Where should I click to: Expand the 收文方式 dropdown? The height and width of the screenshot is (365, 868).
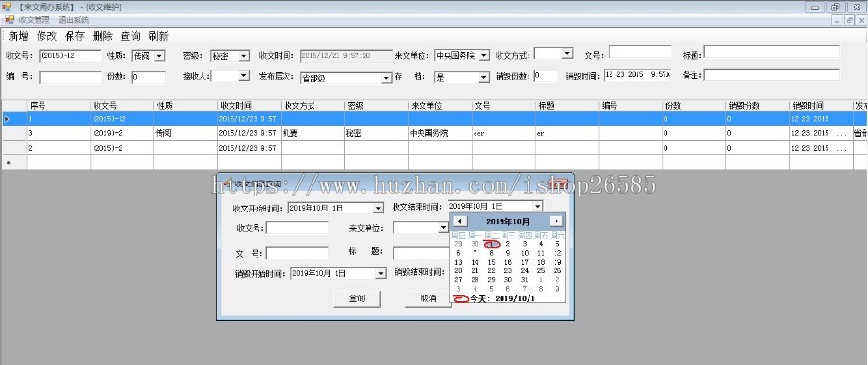coord(567,54)
